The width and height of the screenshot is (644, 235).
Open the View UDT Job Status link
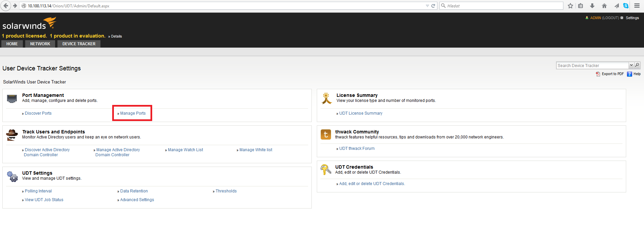(x=44, y=200)
